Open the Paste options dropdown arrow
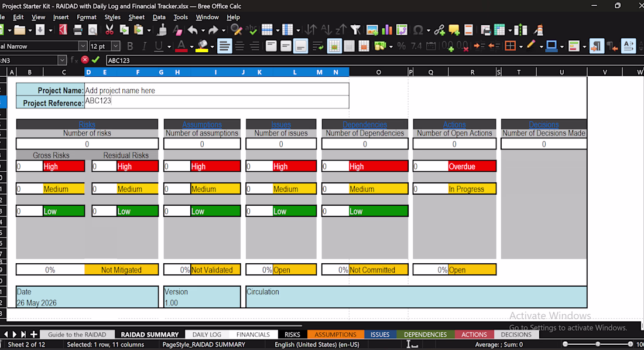This screenshot has width=644, height=350. coord(149,30)
